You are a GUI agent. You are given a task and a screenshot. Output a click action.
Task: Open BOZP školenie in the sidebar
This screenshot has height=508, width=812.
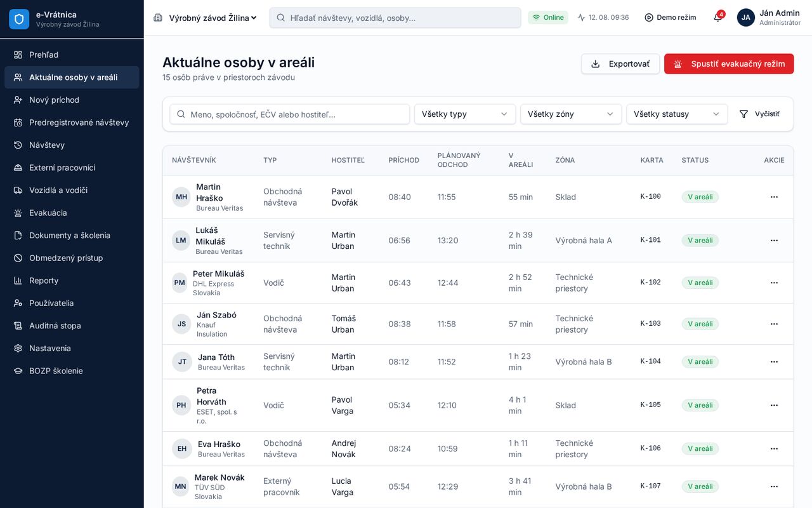(x=72, y=371)
